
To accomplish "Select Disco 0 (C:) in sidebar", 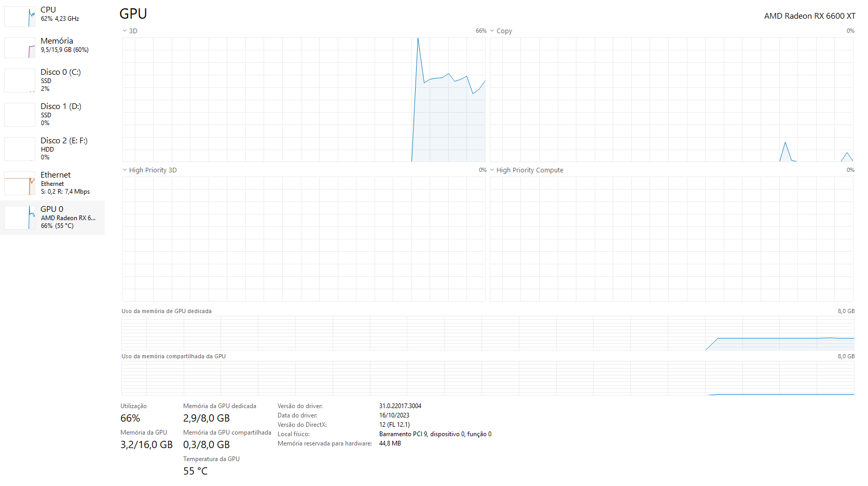I will pyautogui.click(x=52, y=80).
